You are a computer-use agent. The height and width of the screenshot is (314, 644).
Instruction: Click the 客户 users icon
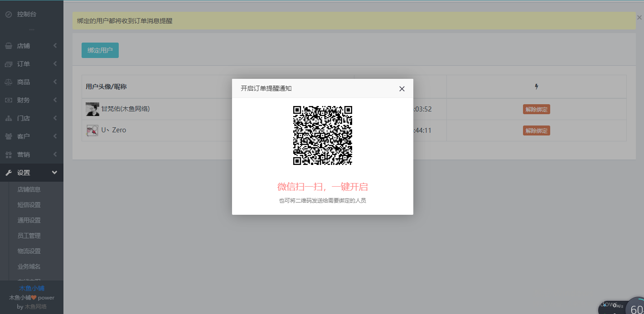(8, 136)
